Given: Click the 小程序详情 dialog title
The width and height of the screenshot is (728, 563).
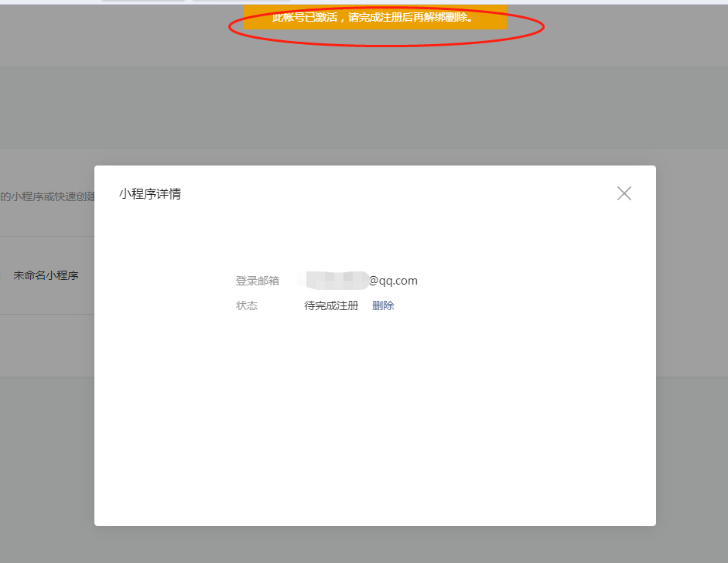Looking at the screenshot, I should coord(150,193).
